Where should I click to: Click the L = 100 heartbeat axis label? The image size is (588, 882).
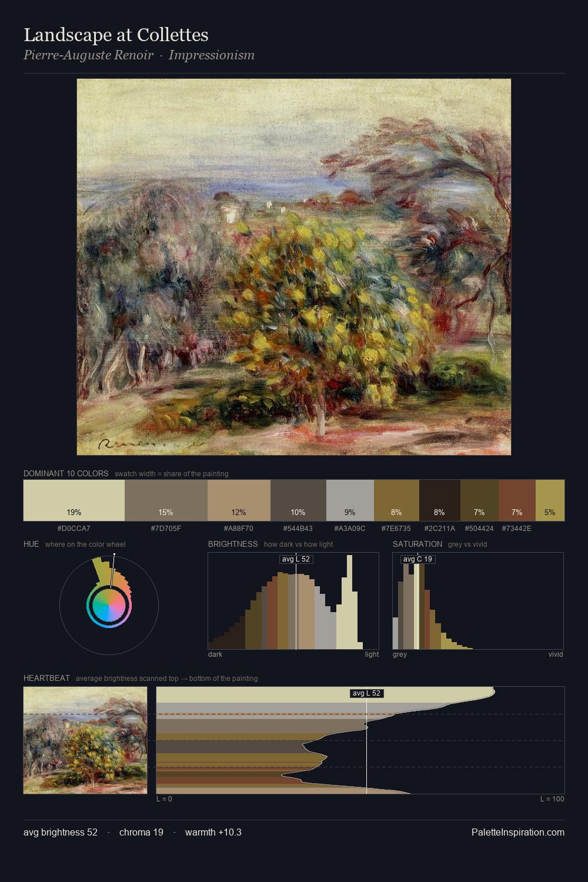tap(552, 799)
